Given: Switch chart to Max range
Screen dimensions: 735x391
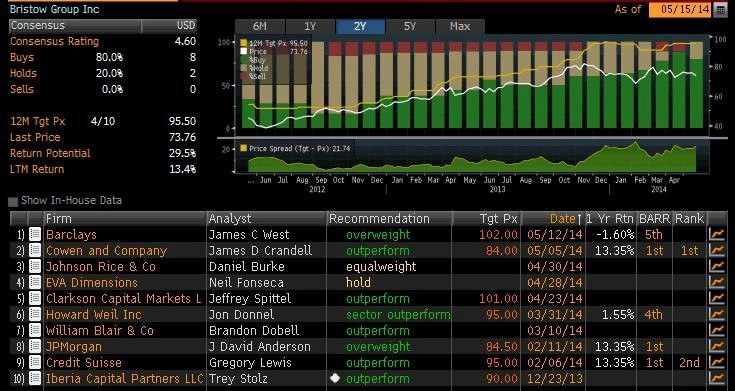Looking at the screenshot, I should (x=460, y=26).
